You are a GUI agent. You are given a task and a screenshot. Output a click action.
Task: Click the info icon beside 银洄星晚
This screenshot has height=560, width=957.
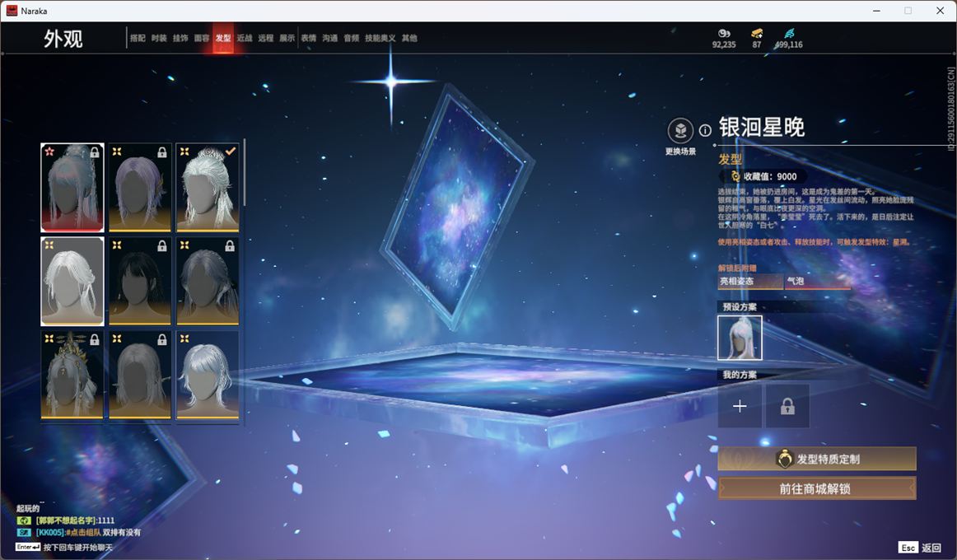click(705, 130)
